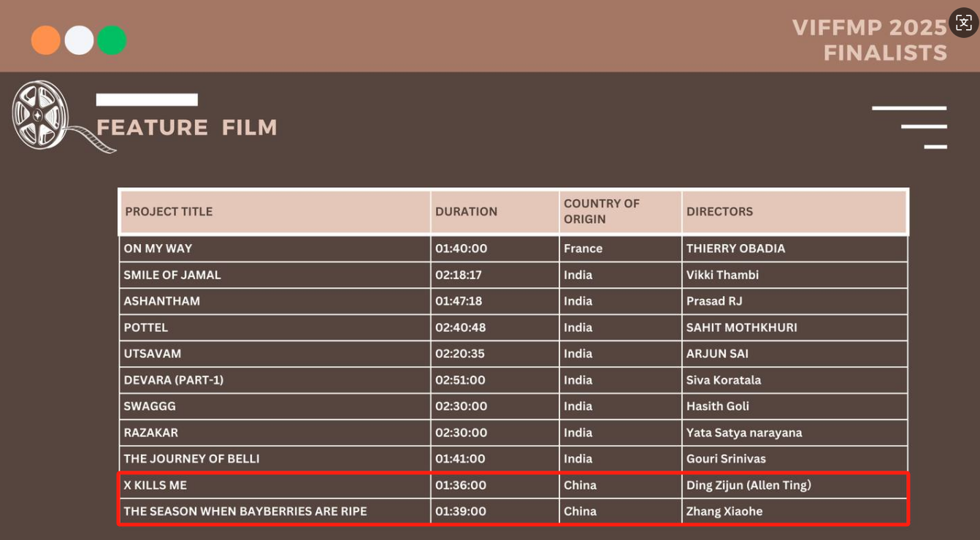This screenshot has height=540, width=980.
Task: Click the Directors column header
Action: pyautogui.click(x=719, y=212)
